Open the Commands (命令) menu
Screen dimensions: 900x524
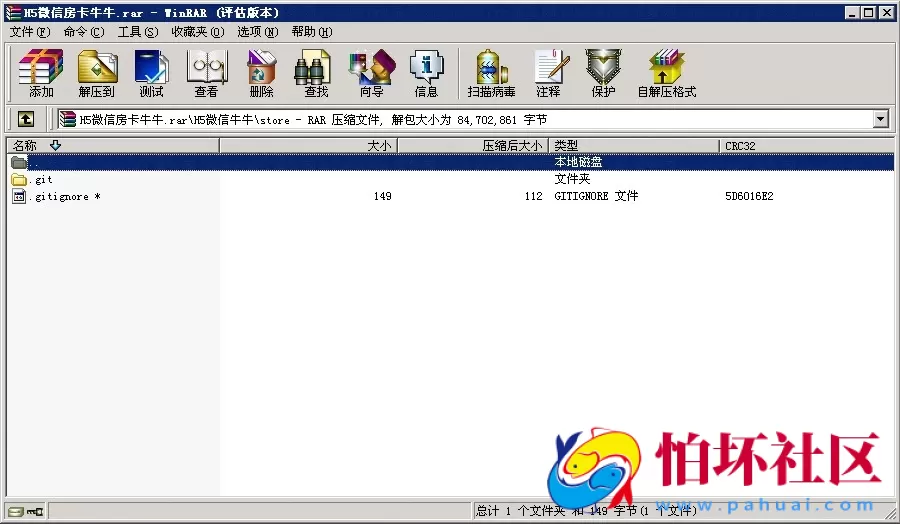(x=84, y=32)
